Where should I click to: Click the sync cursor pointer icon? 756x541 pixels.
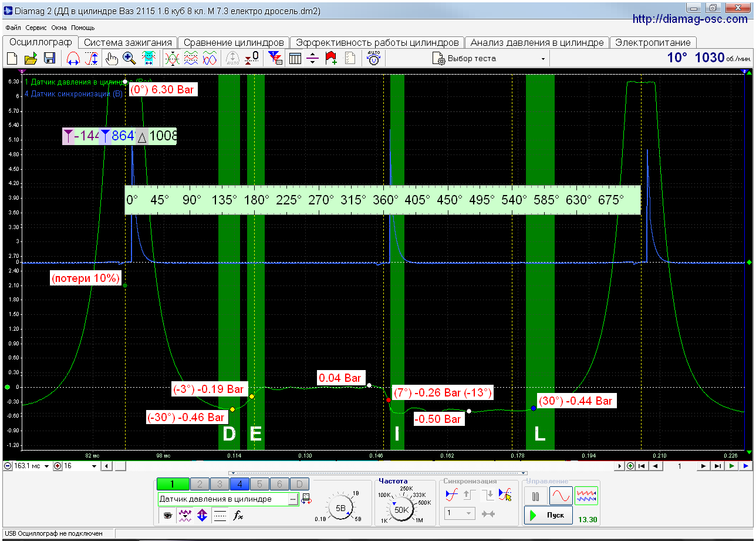pyautogui.click(x=505, y=495)
